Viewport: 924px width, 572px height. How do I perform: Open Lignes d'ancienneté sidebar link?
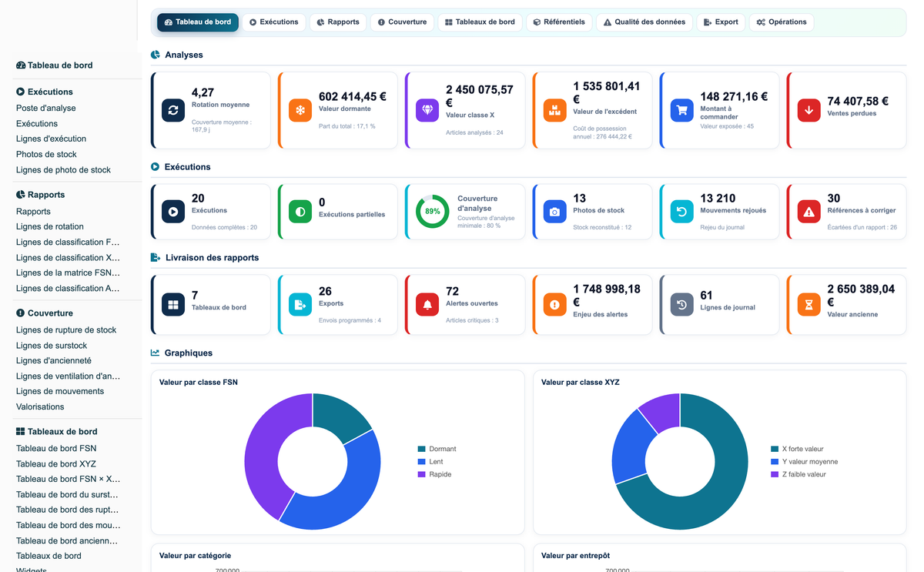point(54,361)
